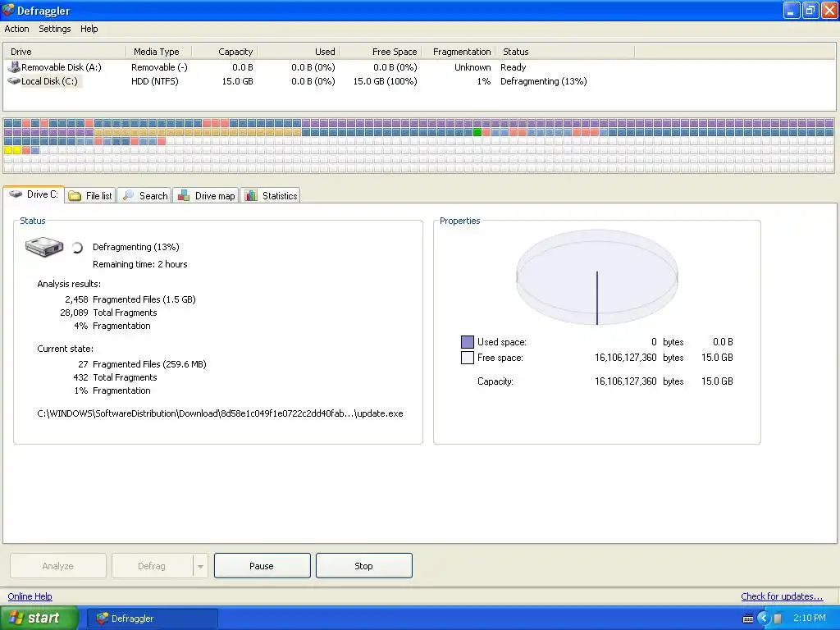The height and width of the screenshot is (630, 840).
Task: Click the Defragmenting (13%) status cell in drive list
Action: click(543, 81)
